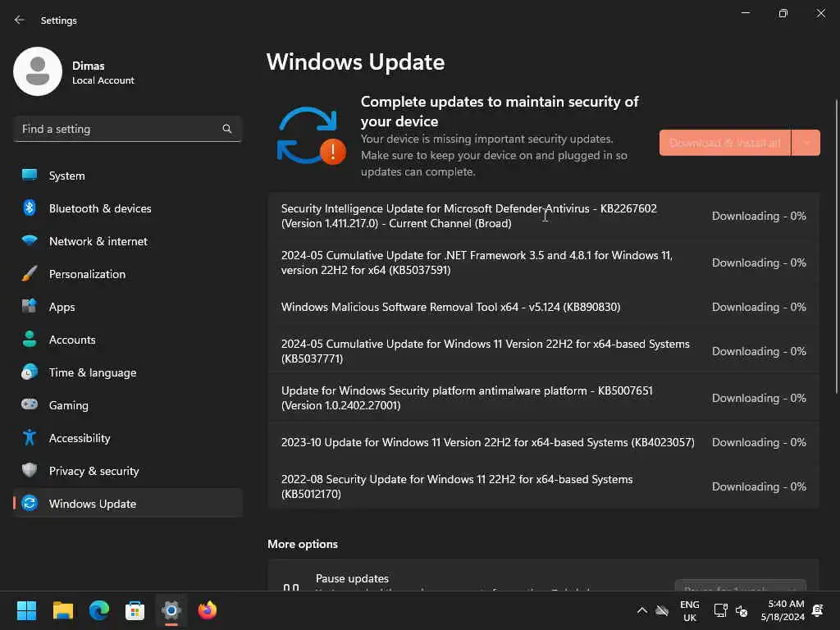Open the ENG UK language indicator
The height and width of the screenshot is (630, 840).
(689, 610)
